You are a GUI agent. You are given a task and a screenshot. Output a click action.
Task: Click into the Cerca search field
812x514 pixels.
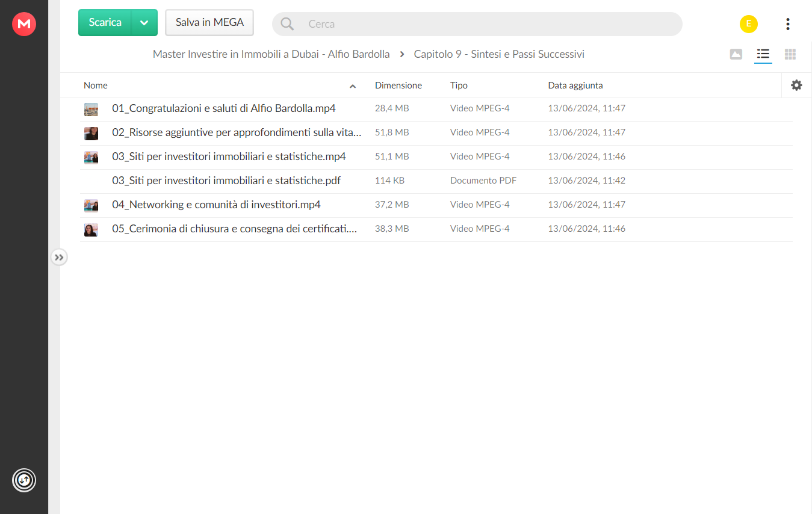(x=491, y=24)
